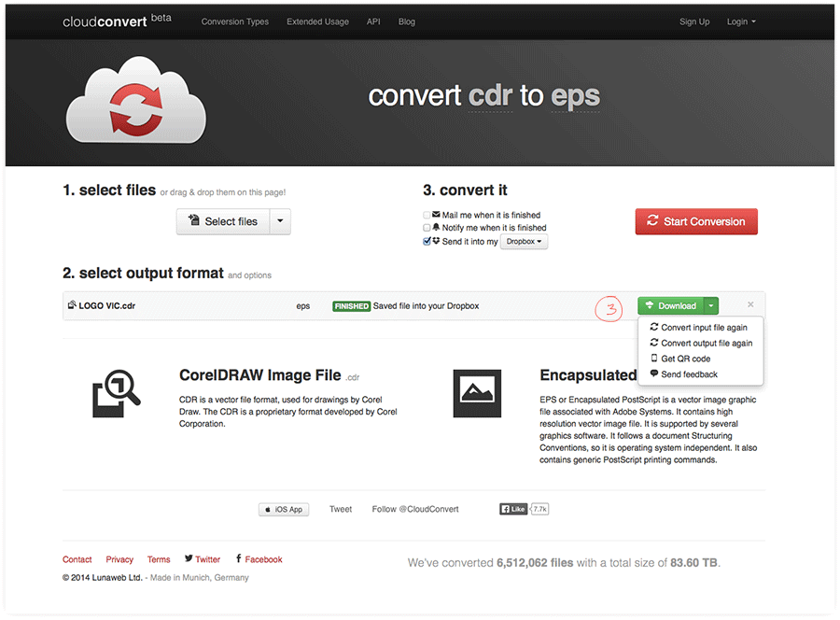Open the Dropbox storage selector dropdown
The width and height of the screenshot is (840, 620).
point(524,242)
